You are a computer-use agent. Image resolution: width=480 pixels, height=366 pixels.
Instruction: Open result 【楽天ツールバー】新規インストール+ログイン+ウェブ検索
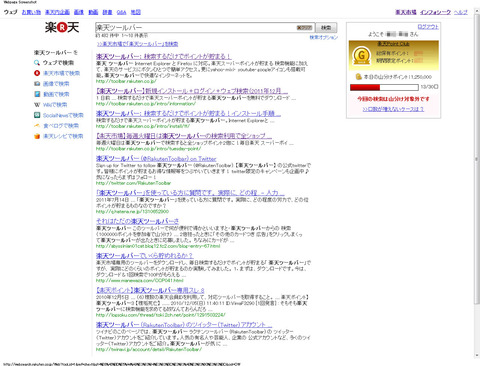[x=192, y=91]
